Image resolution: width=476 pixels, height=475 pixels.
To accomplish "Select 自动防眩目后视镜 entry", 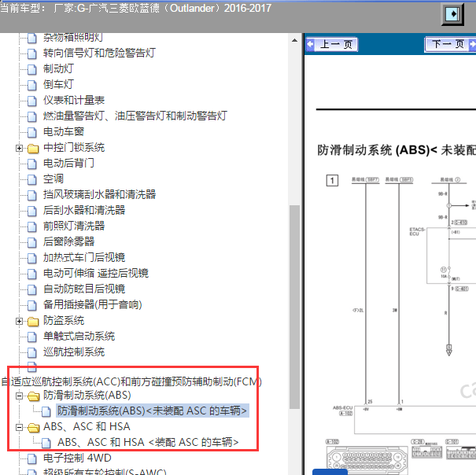I will click(84, 289).
